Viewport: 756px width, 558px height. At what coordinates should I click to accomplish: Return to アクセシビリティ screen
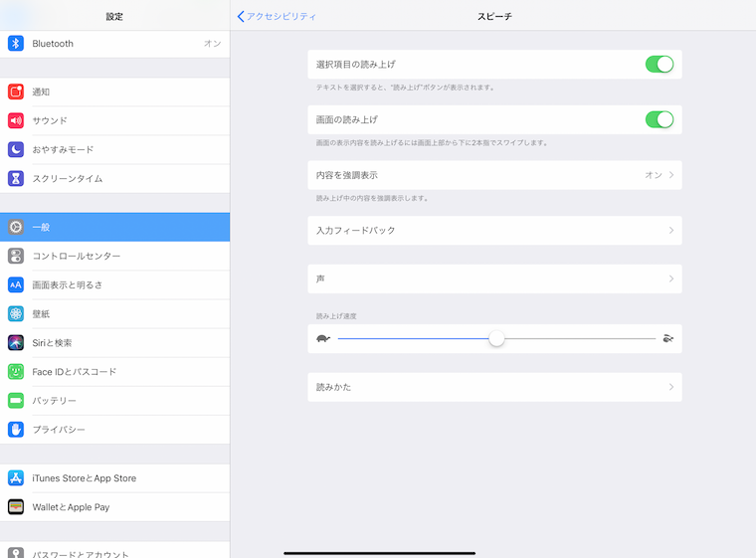coord(282,16)
